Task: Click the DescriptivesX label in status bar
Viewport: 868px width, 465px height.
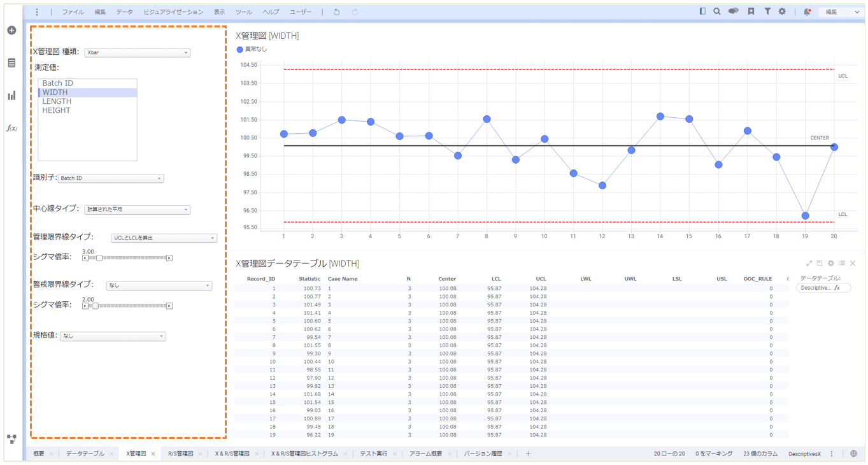Action: [x=804, y=454]
